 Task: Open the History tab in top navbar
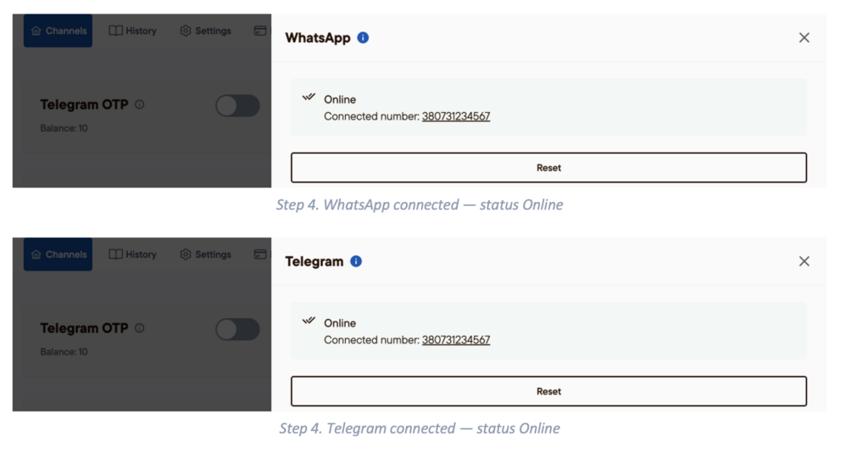click(133, 31)
